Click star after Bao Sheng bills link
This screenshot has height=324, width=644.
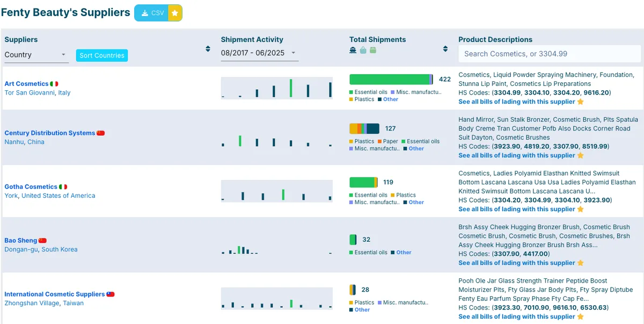(580, 263)
